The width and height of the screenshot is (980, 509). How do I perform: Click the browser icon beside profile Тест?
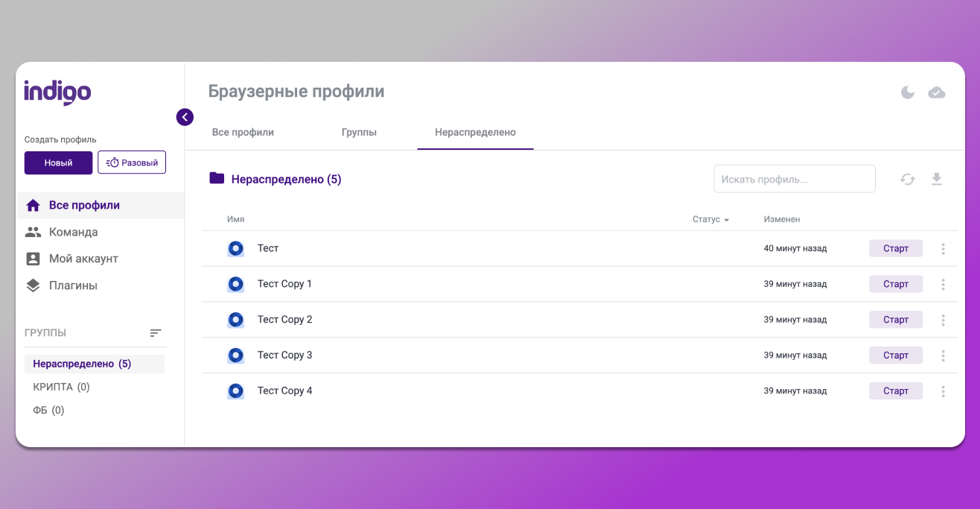coord(236,248)
